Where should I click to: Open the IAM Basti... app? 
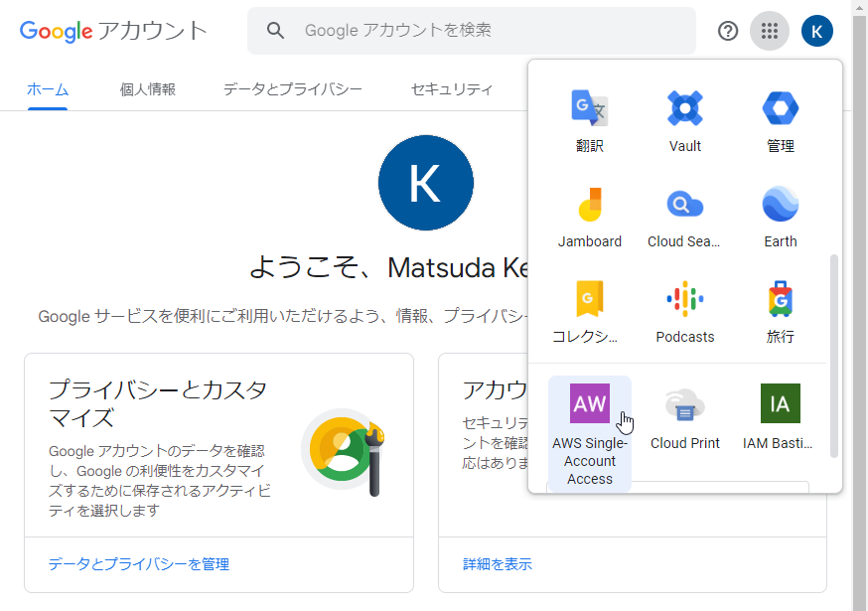point(780,418)
